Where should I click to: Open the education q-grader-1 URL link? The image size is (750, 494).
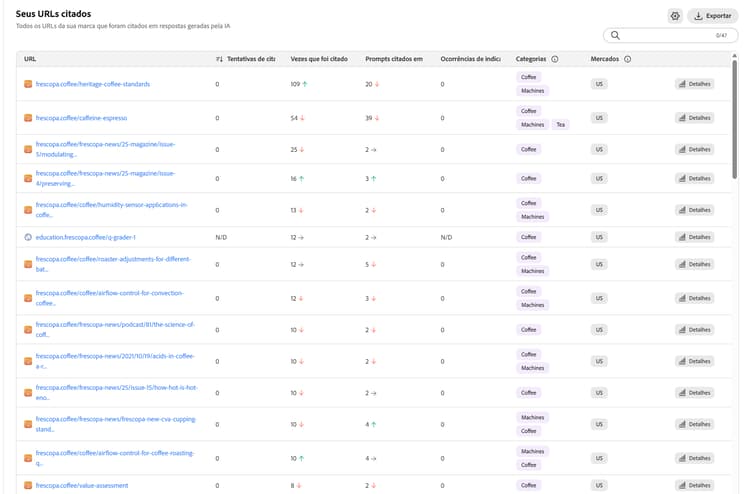(86, 237)
